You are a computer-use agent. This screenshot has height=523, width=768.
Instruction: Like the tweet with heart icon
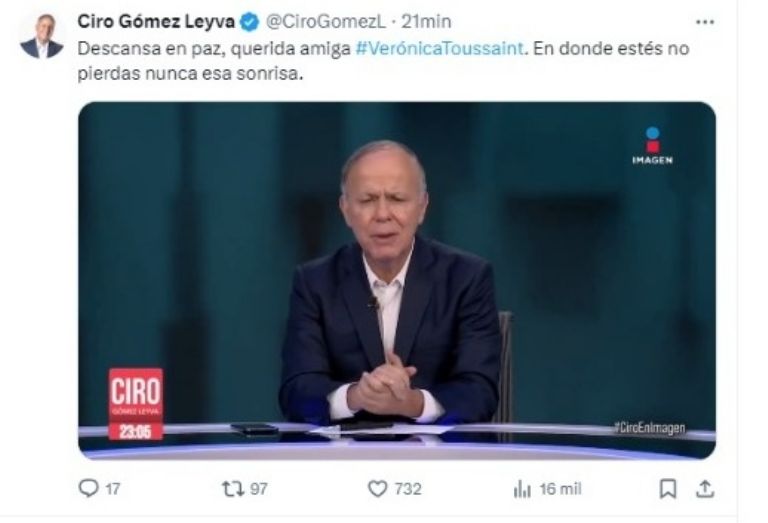377,489
